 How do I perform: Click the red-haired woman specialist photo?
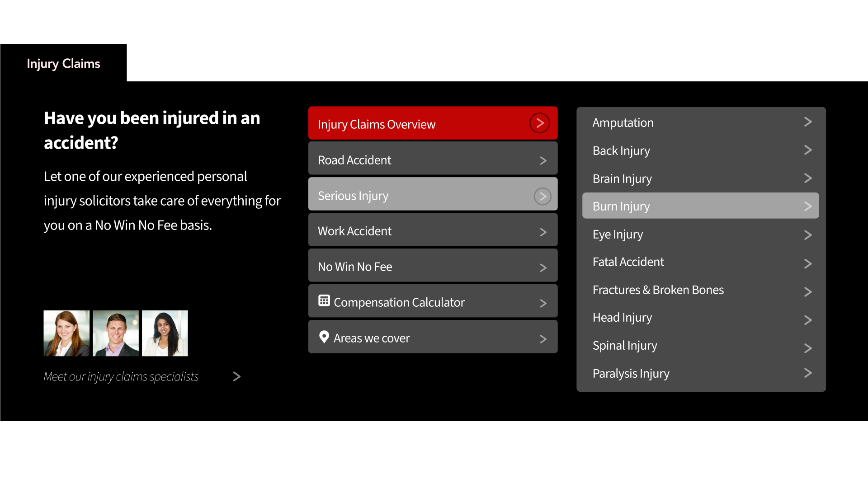(66, 333)
